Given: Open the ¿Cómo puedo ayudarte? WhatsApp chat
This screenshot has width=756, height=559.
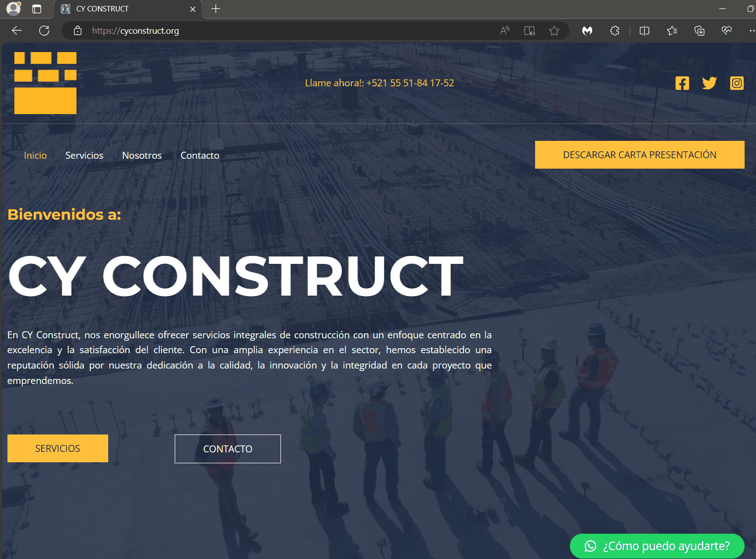Looking at the screenshot, I should click(x=657, y=546).
